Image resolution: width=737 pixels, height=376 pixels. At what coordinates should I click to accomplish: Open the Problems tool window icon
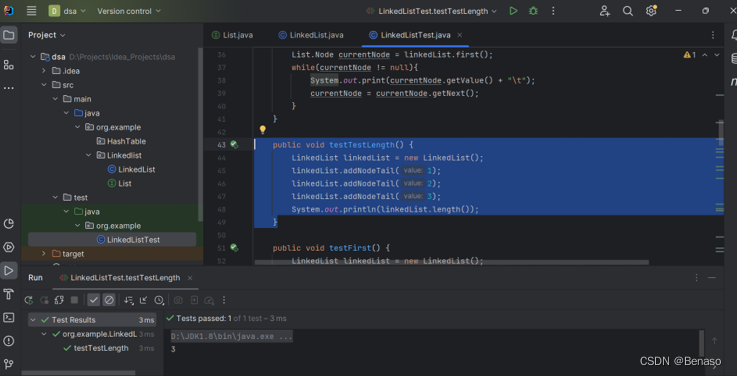coord(8,341)
